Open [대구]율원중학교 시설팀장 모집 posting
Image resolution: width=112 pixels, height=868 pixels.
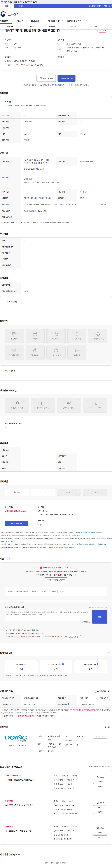point(18,831)
